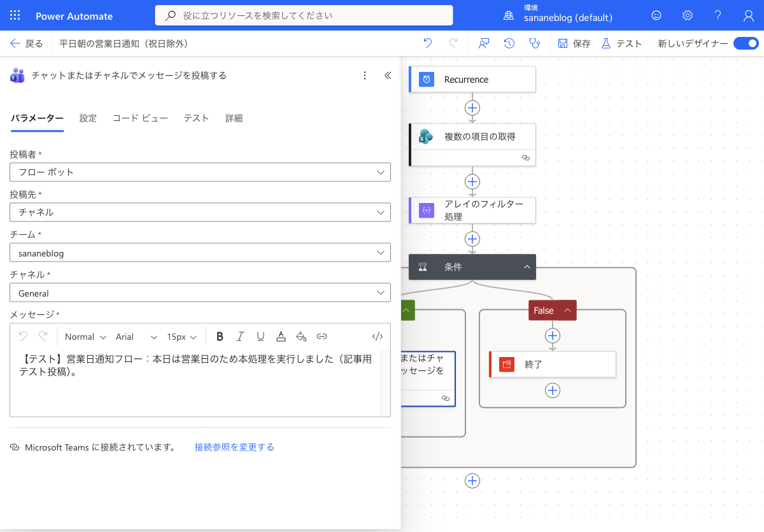
Task: Select the アレイのフィルター処理 action card
Action: 472,210
